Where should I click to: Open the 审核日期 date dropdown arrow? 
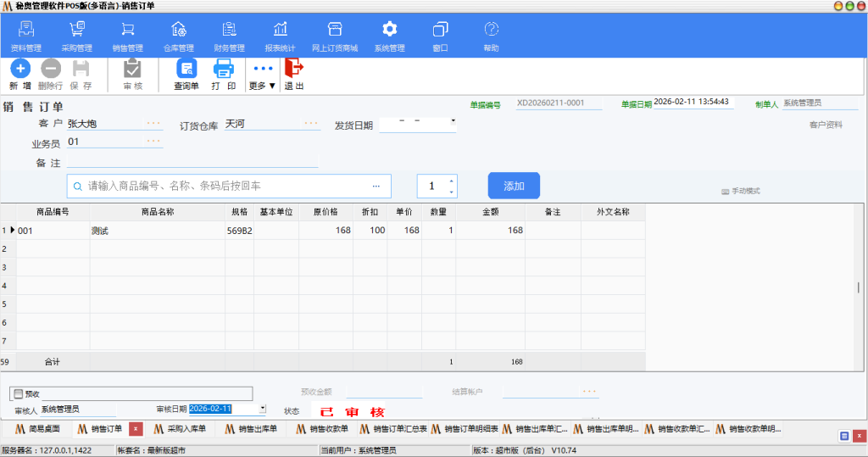coord(262,408)
